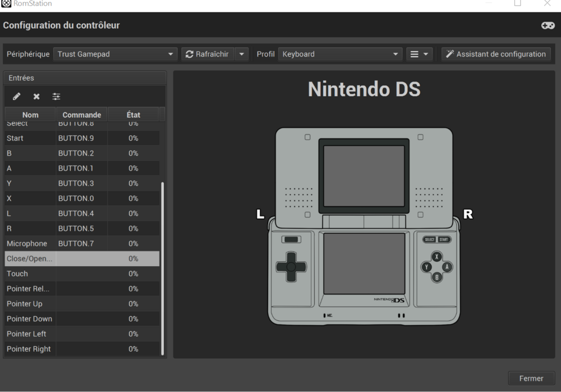Open the hamburger profile menu
The width and height of the screenshot is (561, 392).
[x=419, y=54]
